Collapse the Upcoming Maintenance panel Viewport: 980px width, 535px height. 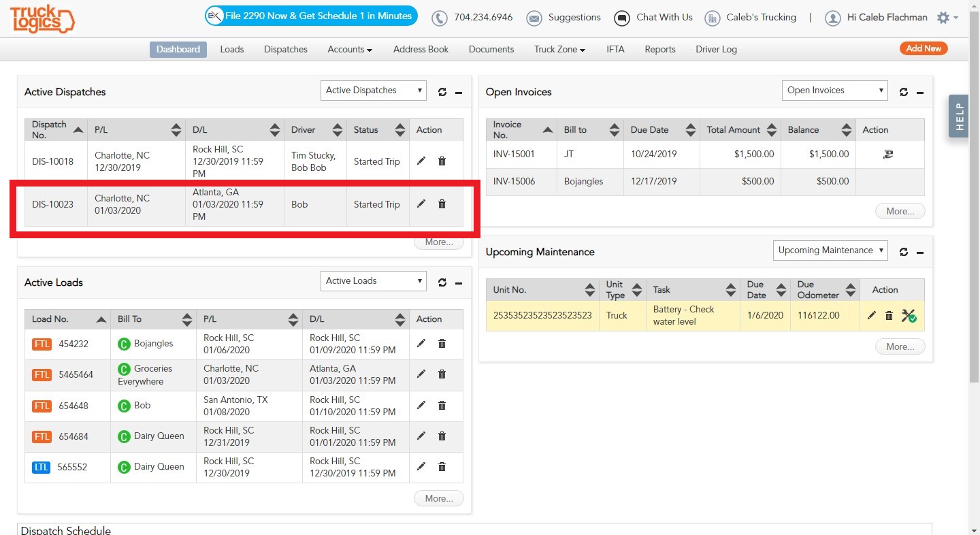click(920, 253)
